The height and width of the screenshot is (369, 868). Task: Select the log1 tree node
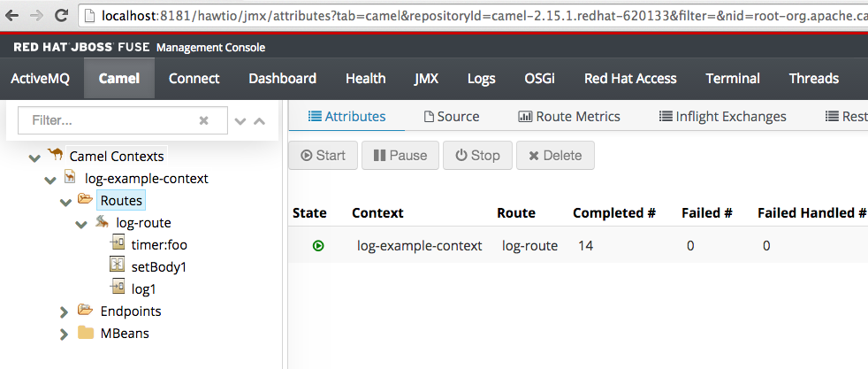pos(143,289)
